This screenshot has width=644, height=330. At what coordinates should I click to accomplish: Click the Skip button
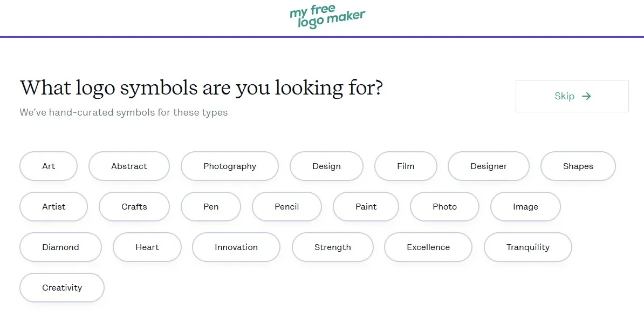572,96
